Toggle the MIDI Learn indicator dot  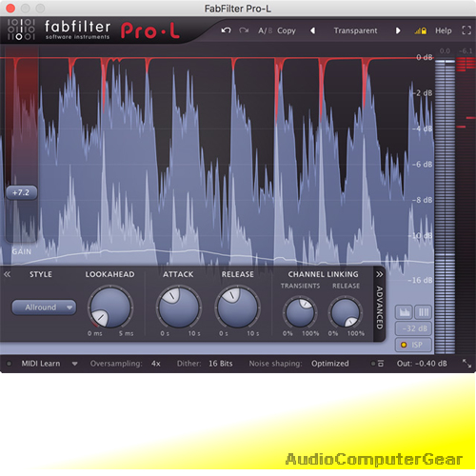pos(9,364)
